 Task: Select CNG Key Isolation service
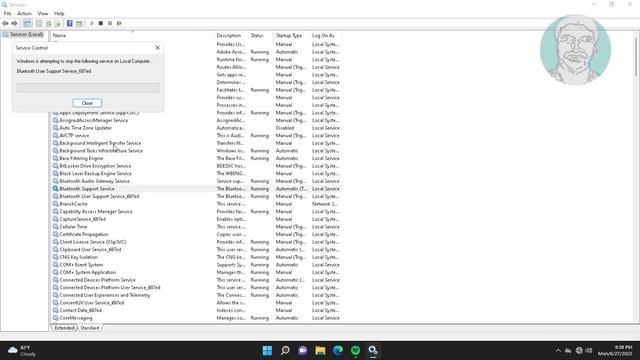click(x=196, y=257)
